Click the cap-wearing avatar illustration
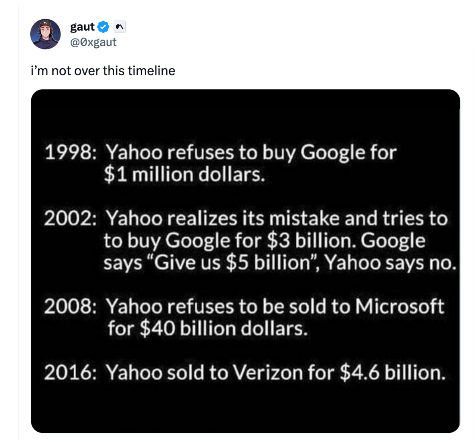Screen dimensions: 476x448 [x=44, y=34]
